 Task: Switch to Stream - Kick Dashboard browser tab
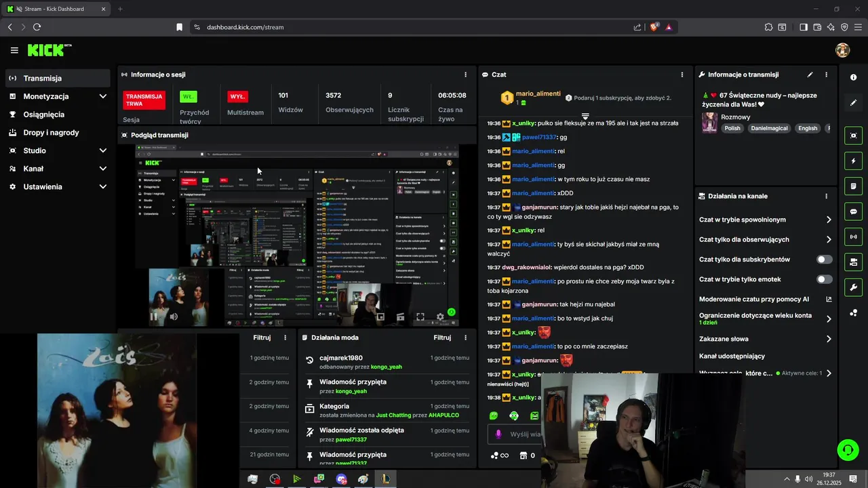point(57,9)
